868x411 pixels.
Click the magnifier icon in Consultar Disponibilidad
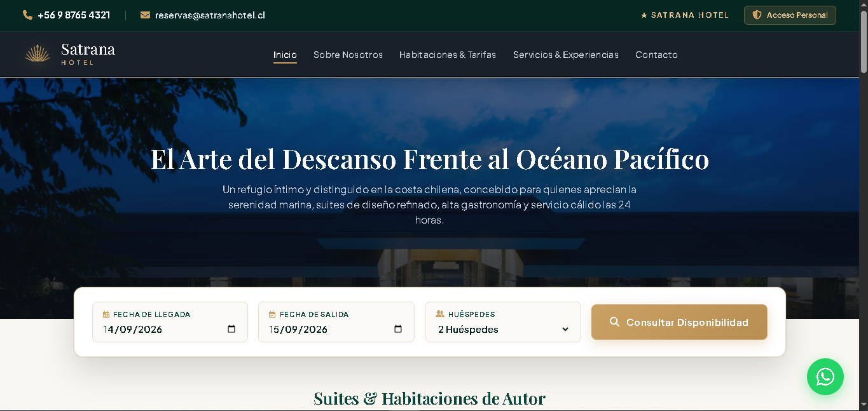click(614, 322)
